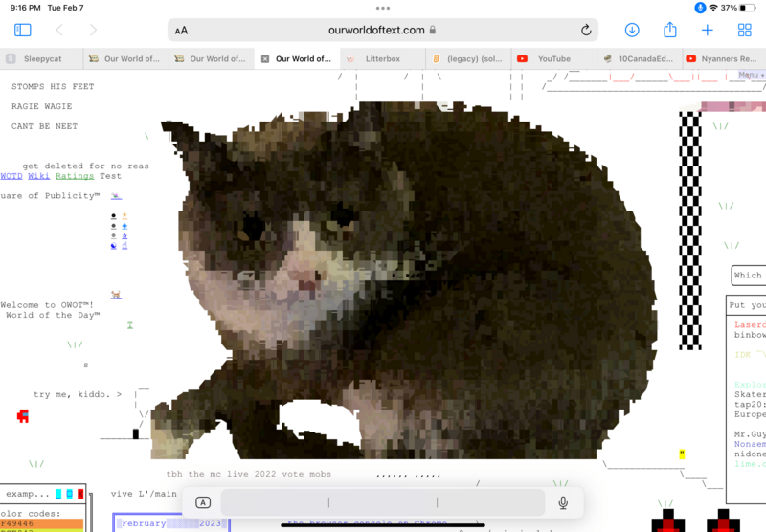The width and height of the screenshot is (766, 532).
Task: Open the AA reader view options
Action: 182,31
